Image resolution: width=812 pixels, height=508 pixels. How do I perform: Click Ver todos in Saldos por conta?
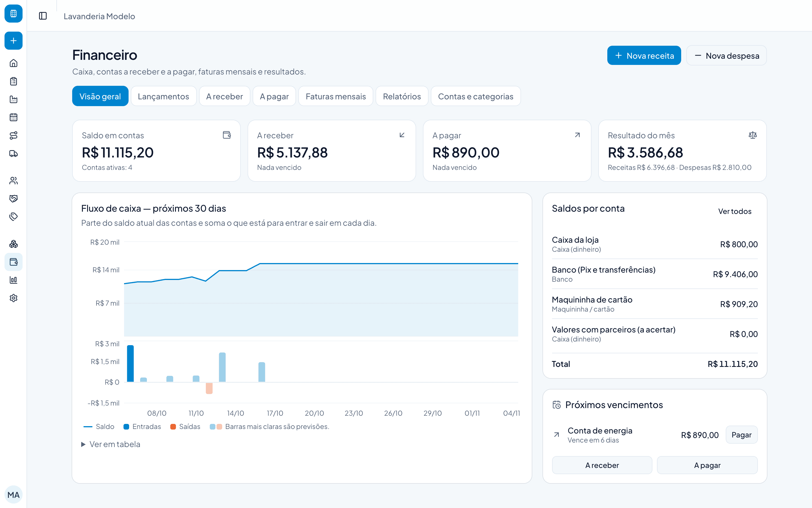(x=734, y=211)
